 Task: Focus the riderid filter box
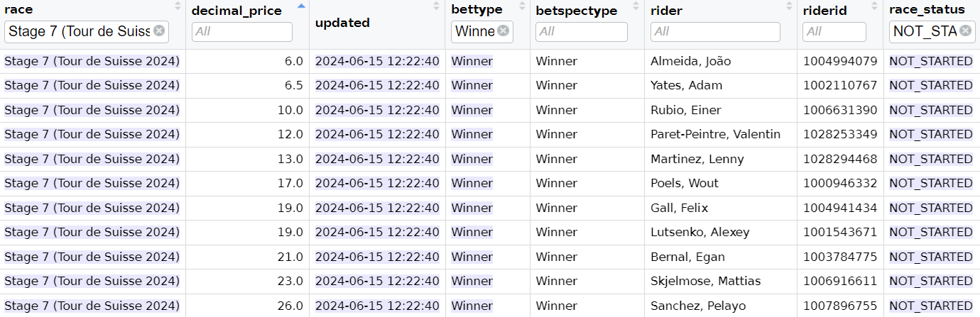click(x=834, y=32)
